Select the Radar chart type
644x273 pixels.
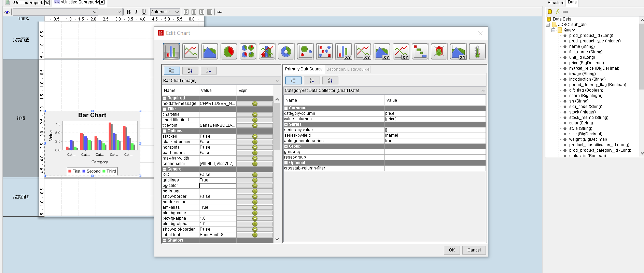(x=439, y=52)
